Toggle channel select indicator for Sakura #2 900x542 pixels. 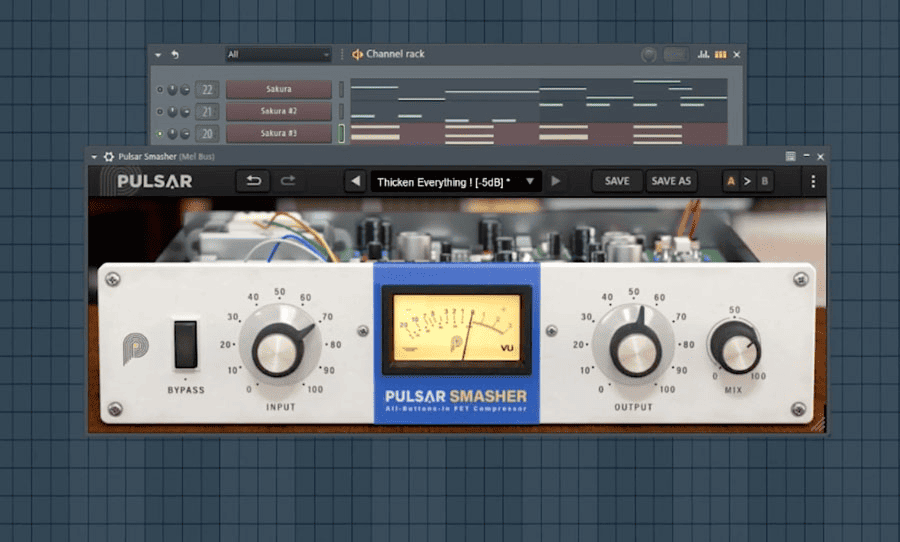[x=341, y=111]
